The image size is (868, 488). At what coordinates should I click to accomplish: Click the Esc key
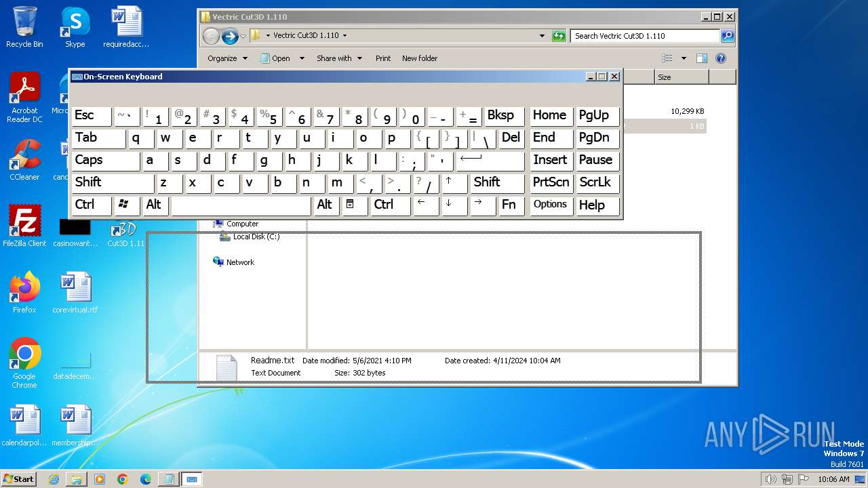click(x=92, y=116)
